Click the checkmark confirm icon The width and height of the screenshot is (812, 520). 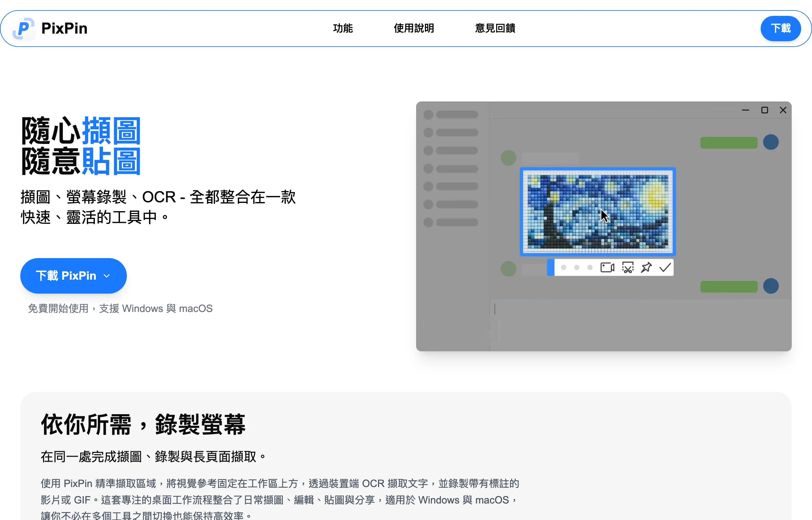665,267
